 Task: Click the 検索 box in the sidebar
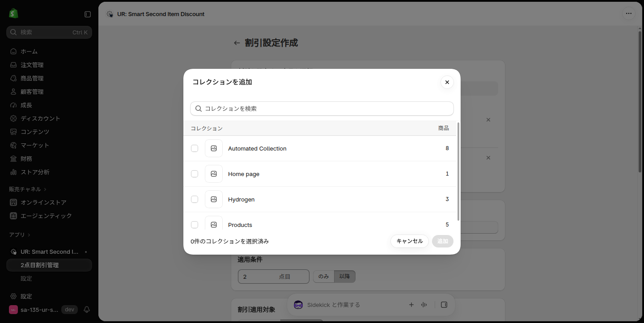point(49,32)
